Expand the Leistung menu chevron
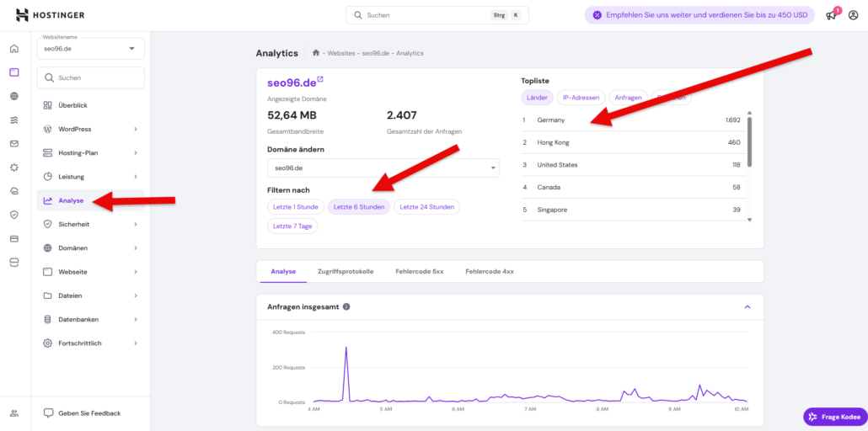The height and width of the screenshot is (431, 868). click(x=136, y=177)
